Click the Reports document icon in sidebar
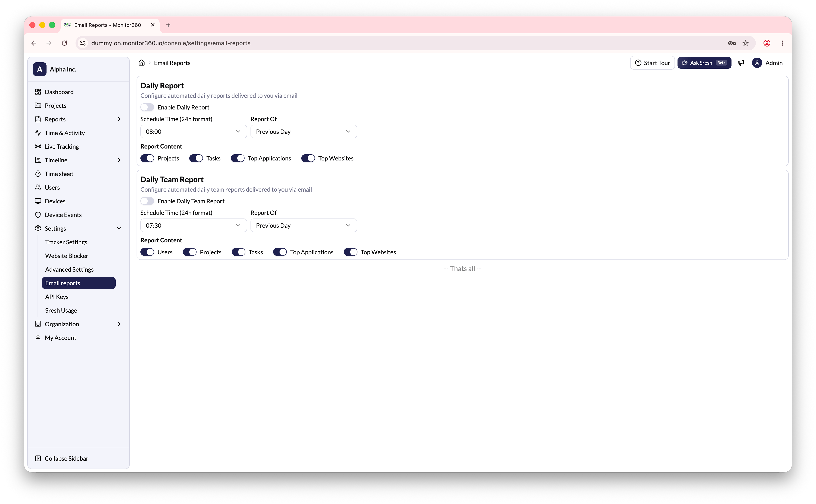Viewport: 816px width, 504px height. pyautogui.click(x=38, y=119)
